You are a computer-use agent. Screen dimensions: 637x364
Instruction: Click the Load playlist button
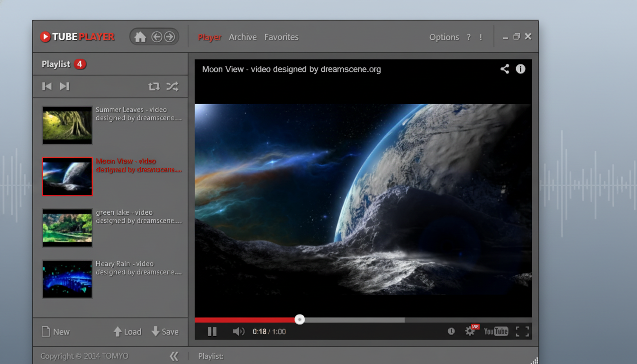tap(127, 332)
